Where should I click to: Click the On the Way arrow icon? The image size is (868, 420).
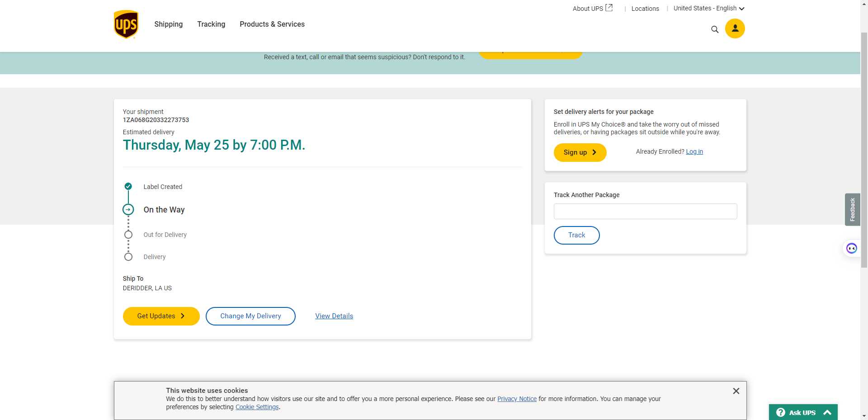point(128,210)
